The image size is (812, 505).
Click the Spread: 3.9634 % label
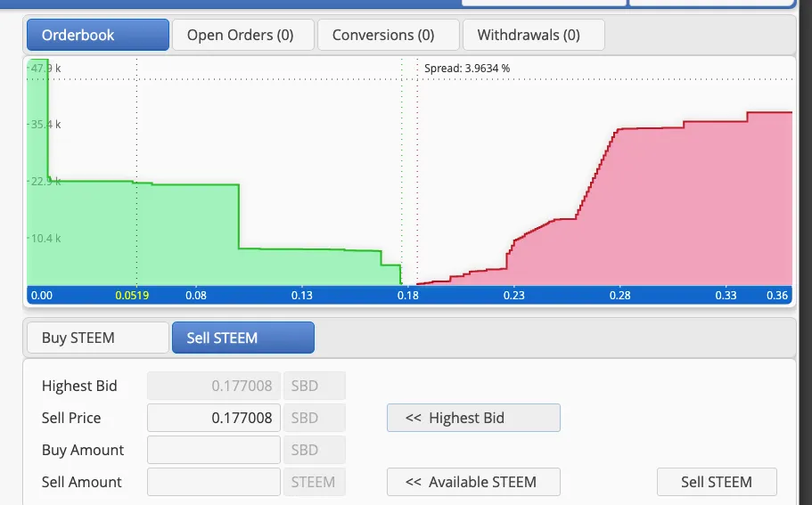click(x=466, y=69)
